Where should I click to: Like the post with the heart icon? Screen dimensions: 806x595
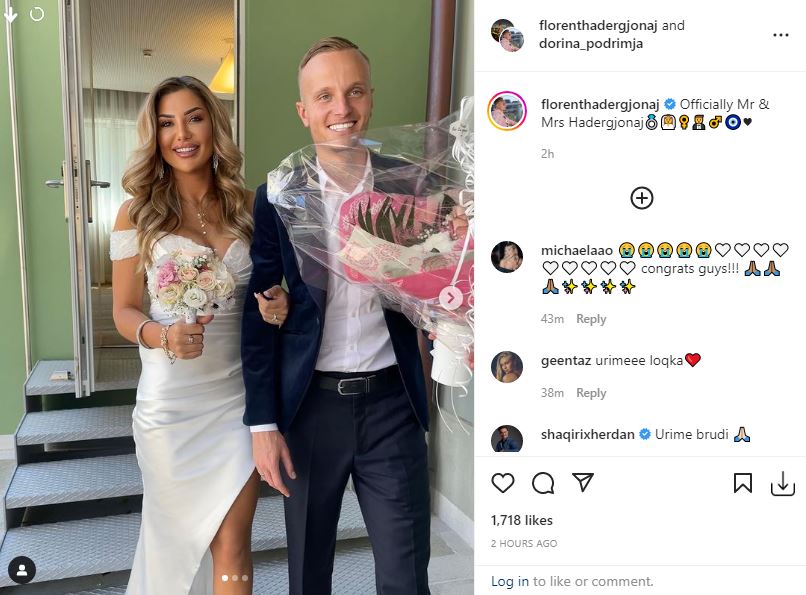click(503, 483)
